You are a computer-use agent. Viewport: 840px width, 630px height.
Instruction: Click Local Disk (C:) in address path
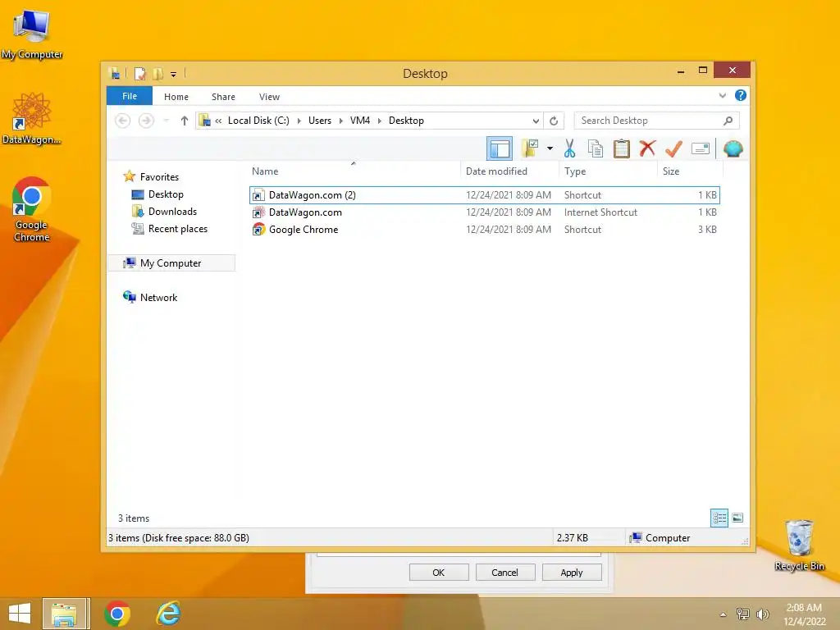tap(258, 121)
